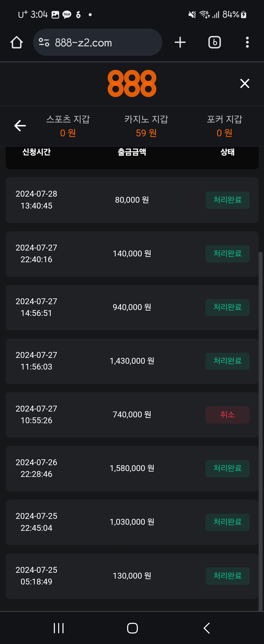Tap Android home navigation button

(132, 628)
